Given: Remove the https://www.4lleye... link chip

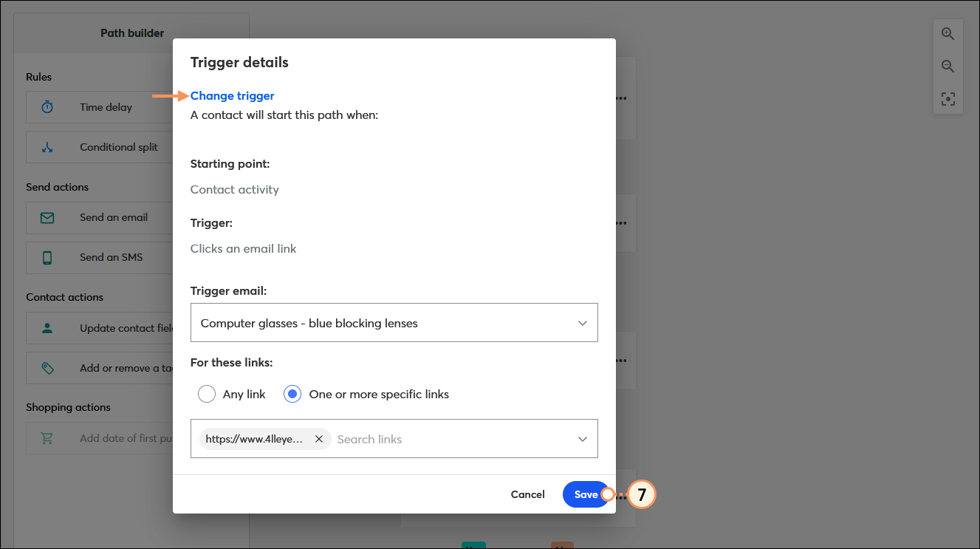Looking at the screenshot, I should pyautogui.click(x=319, y=439).
